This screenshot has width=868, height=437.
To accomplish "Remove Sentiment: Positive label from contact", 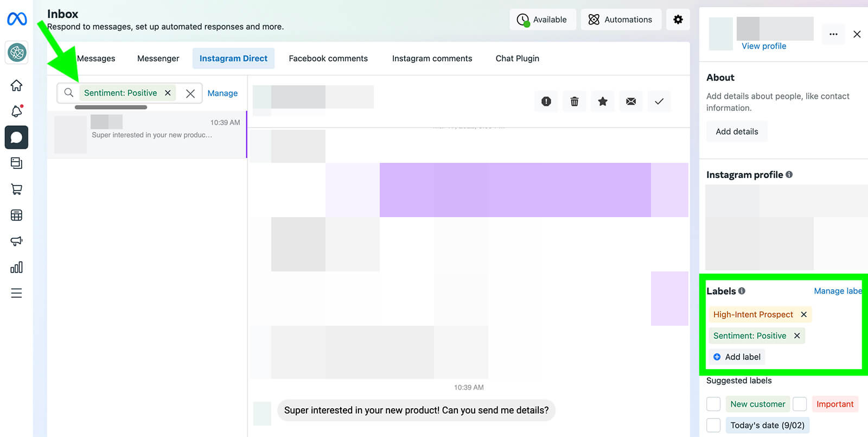I will tap(797, 335).
